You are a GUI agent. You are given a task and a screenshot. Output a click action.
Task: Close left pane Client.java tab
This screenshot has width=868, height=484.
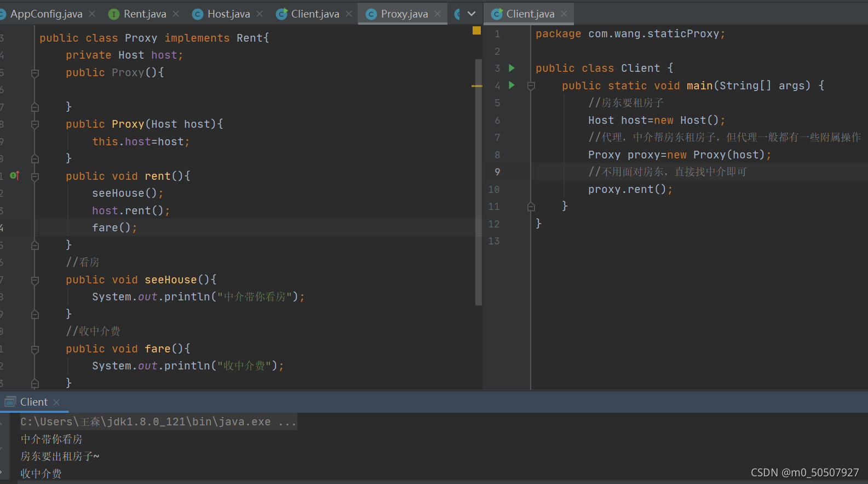[x=349, y=14]
